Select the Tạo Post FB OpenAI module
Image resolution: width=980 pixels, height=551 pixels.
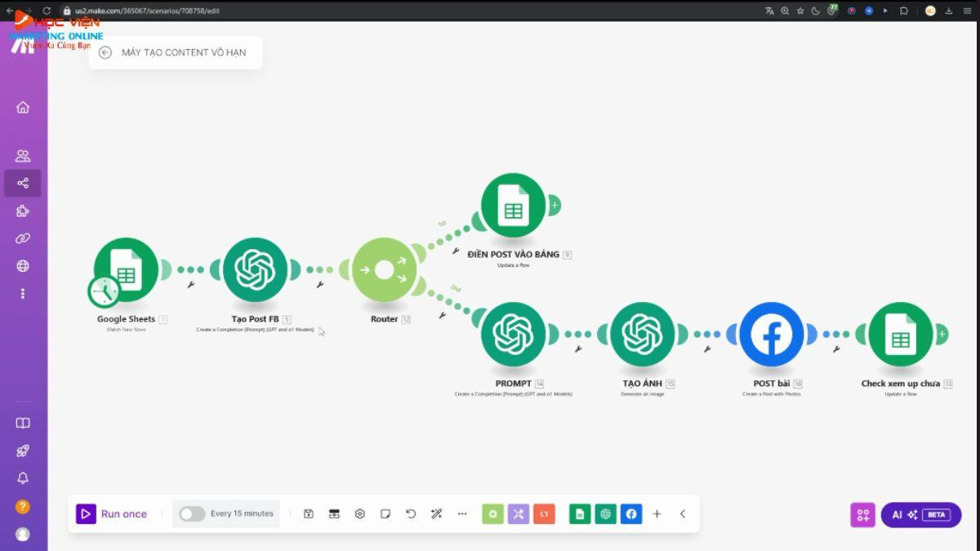click(x=255, y=269)
